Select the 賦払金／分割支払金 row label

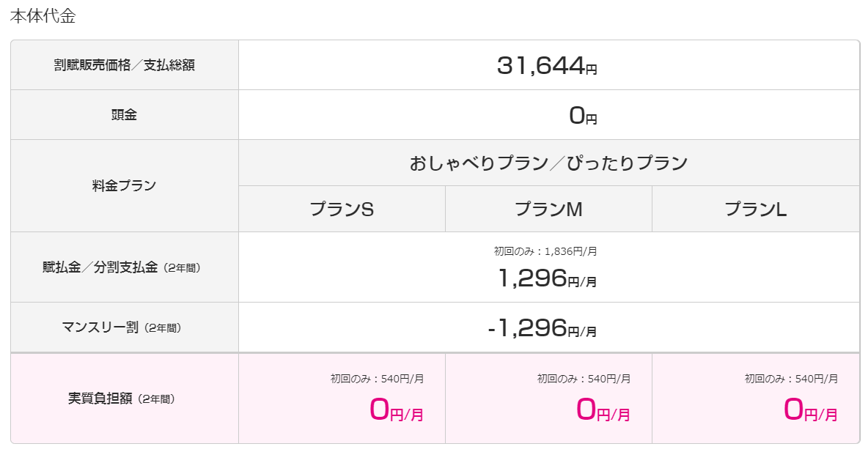pyautogui.click(x=122, y=267)
